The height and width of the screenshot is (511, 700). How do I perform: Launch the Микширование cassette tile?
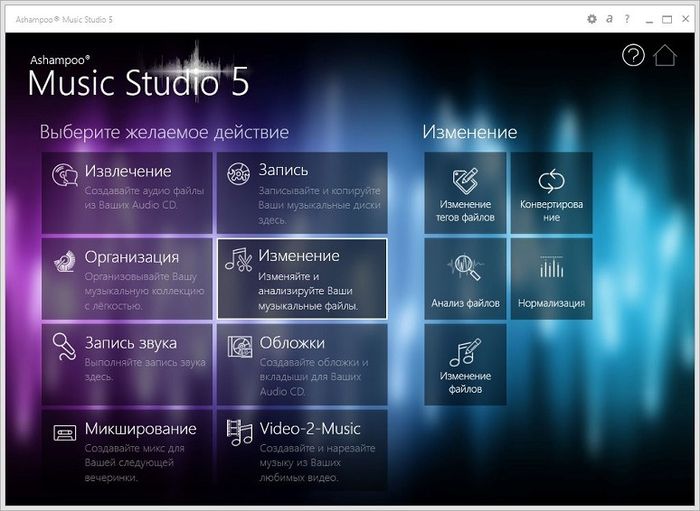(x=127, y=449)
